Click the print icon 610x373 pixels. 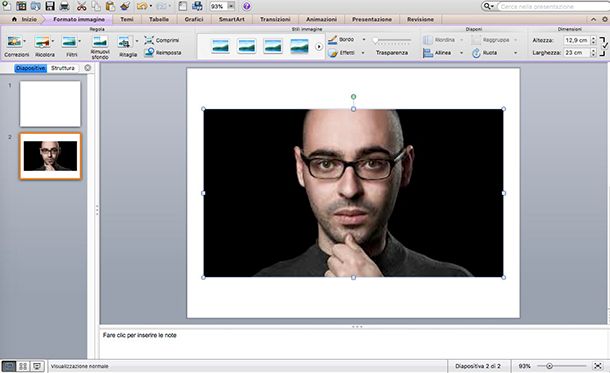point(64,6)
